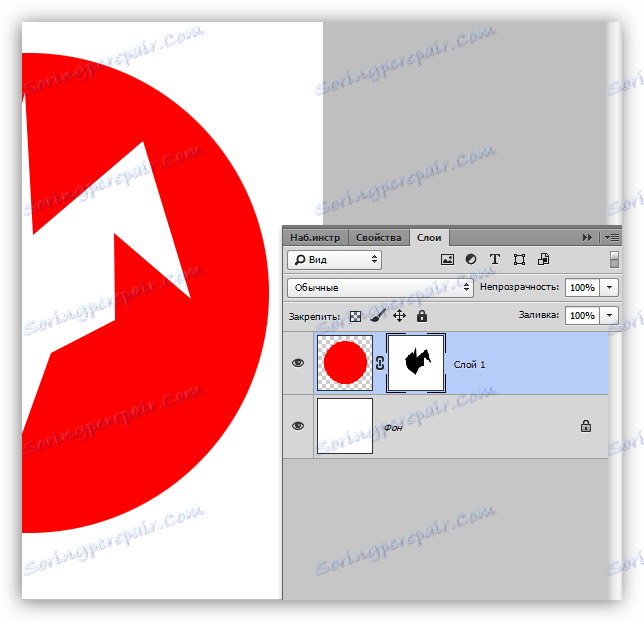Click the Непрозрачность label

click(520, 287)
